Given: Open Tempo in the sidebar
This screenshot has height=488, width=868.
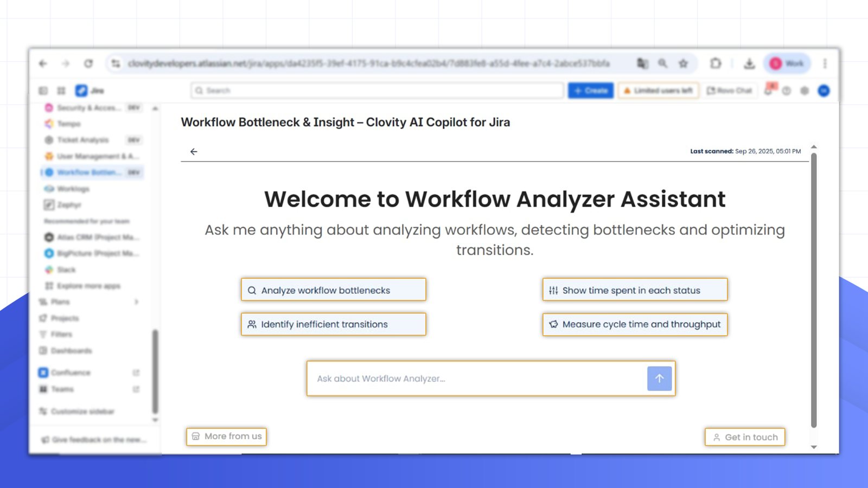Looking at the screenshot, I should point(93,124).
